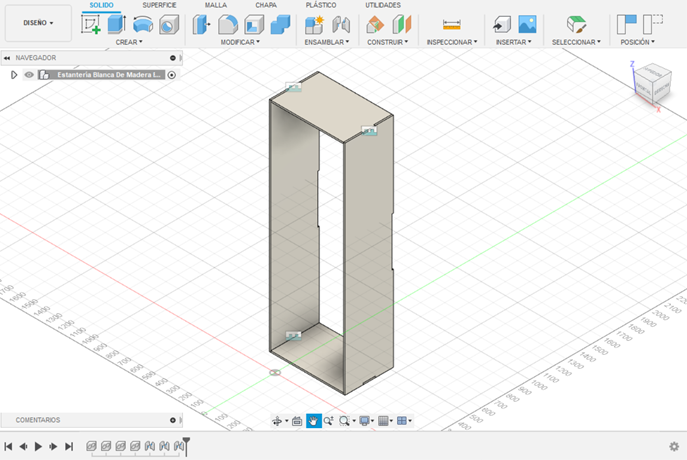Click the joint glyph at shelf bottom

[x=294, y=336]
